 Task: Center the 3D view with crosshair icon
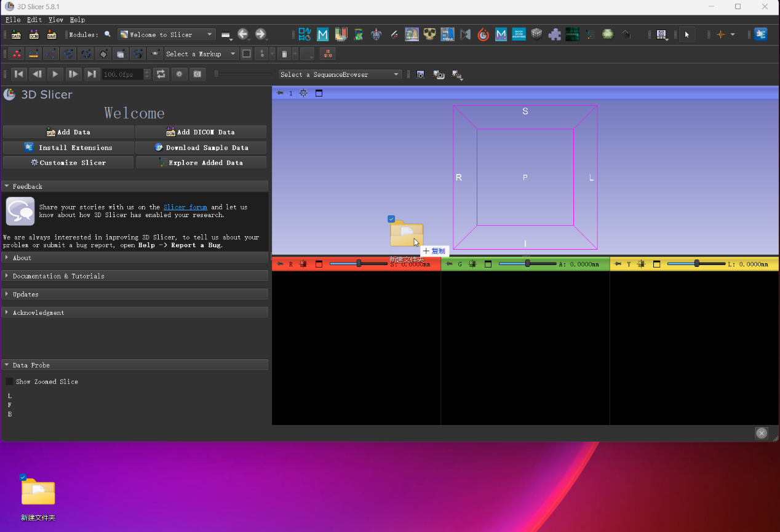[x=303, y=93]
